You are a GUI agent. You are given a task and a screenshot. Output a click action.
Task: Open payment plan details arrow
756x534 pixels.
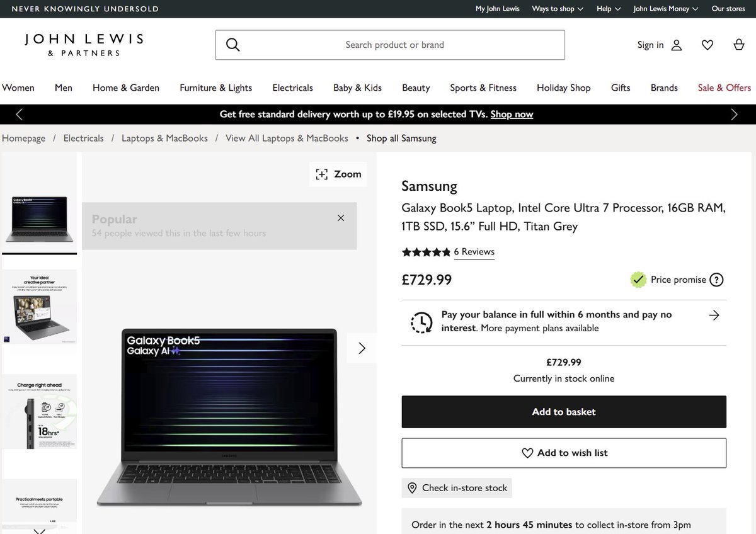714,315
